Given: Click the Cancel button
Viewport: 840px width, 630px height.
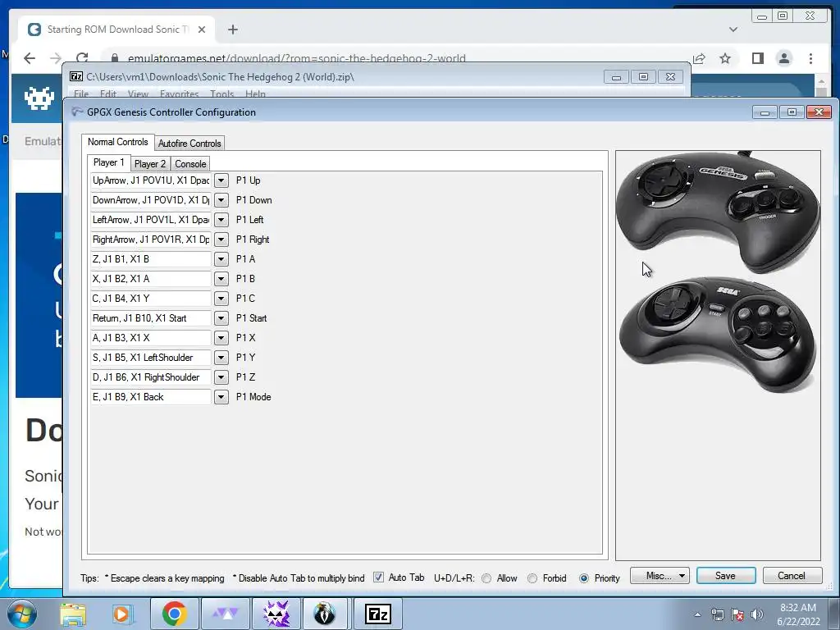Looking at the screenshot, I should click(792, 576).
